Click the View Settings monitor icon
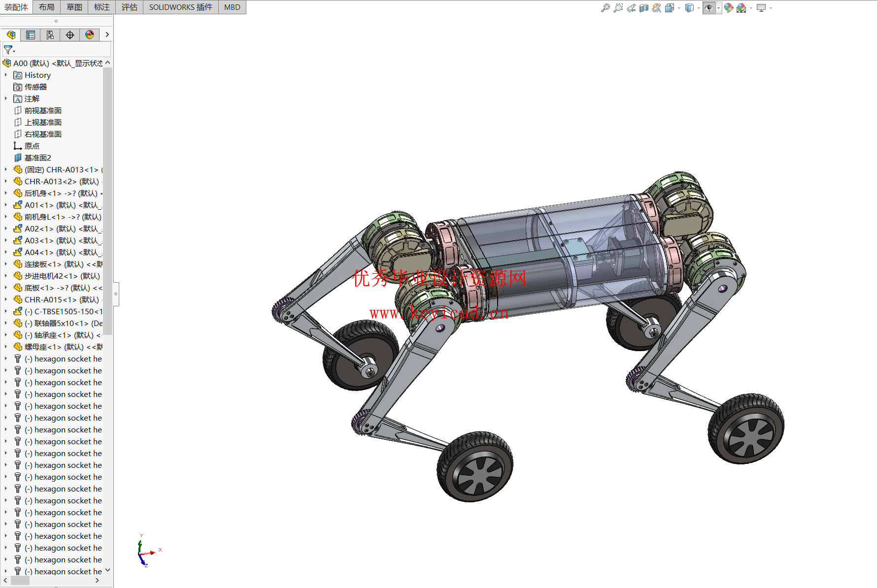 [761, 8]
